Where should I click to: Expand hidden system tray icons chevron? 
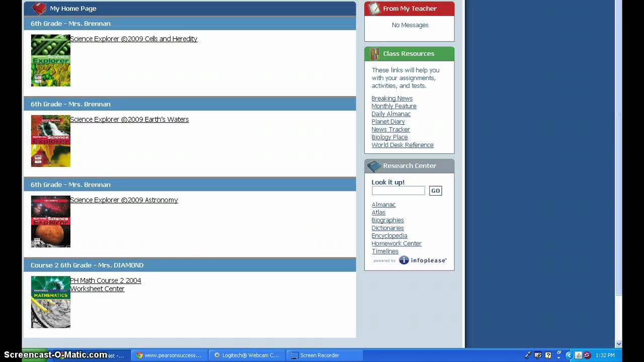click(569, 355)
